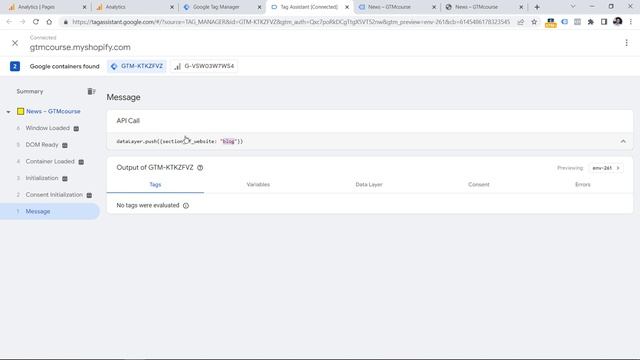The width and height of the screenshot is (640, 360).
Task: Open the Tag Assistant three-dot options menu
Action: pyautogui.click(x=627, y=43)
